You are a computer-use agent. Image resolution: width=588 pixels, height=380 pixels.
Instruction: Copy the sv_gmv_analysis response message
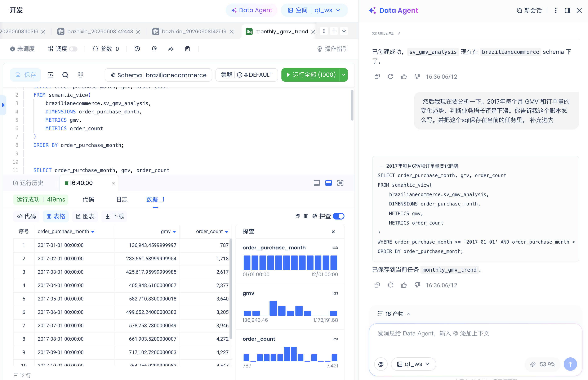[377, 77]
